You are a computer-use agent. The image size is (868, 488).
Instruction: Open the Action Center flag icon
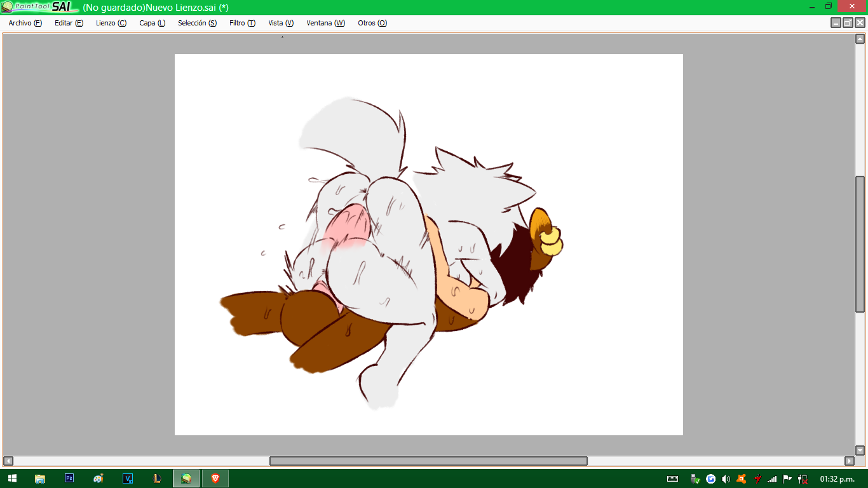pyautogui.click(x=787, y=478)
